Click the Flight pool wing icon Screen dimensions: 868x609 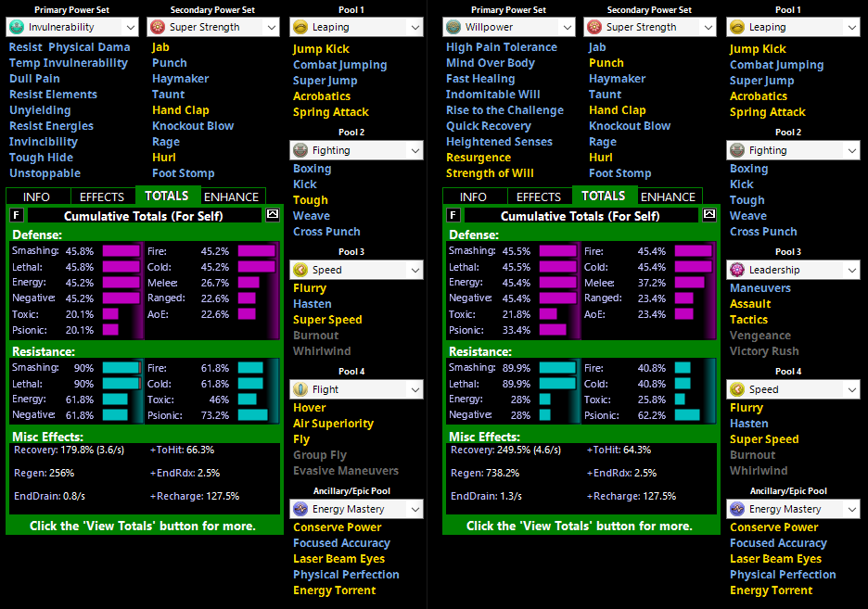point(300,389)
